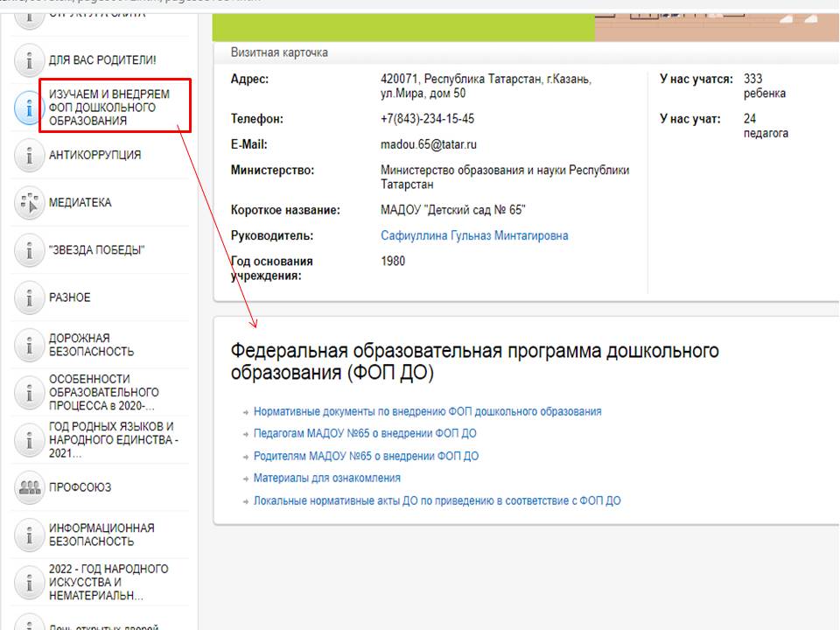840x630 pixels.
Task: Follow "Педагогам МАДОУ №65 о внедрении ФОП ДО" link
Action: [364, 433]
